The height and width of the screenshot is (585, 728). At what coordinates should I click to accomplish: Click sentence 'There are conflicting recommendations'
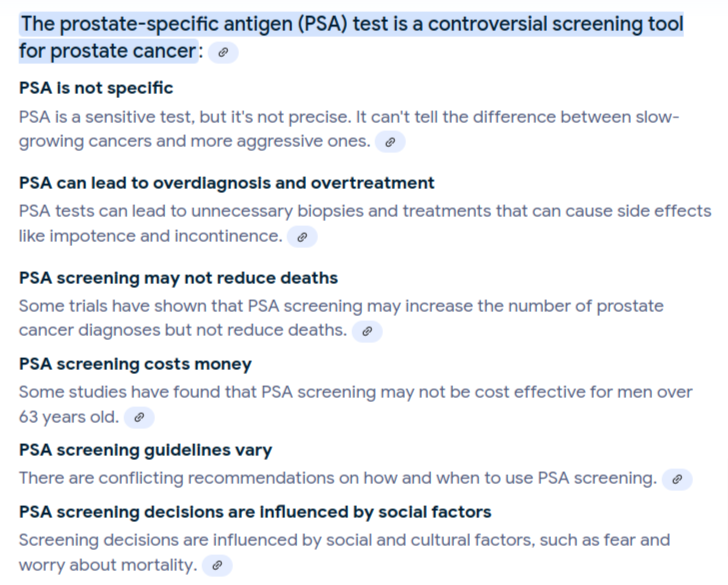point(338,478)
